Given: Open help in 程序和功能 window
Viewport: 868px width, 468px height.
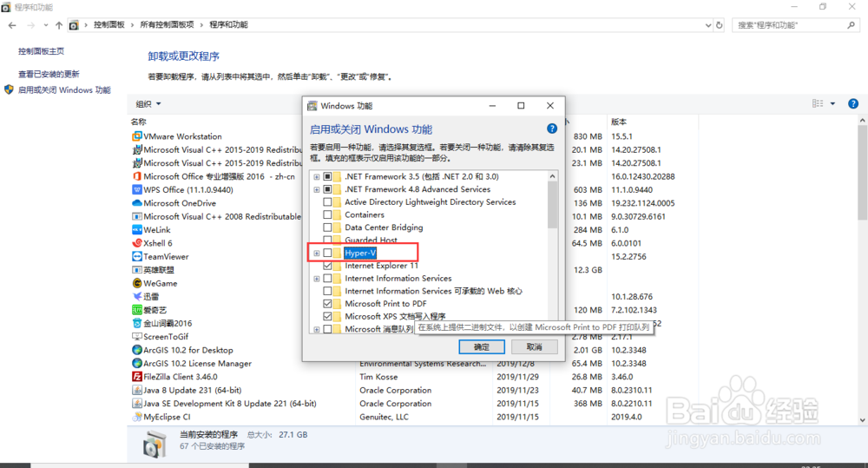Looking at the screenshot, I should click(853, 103).
